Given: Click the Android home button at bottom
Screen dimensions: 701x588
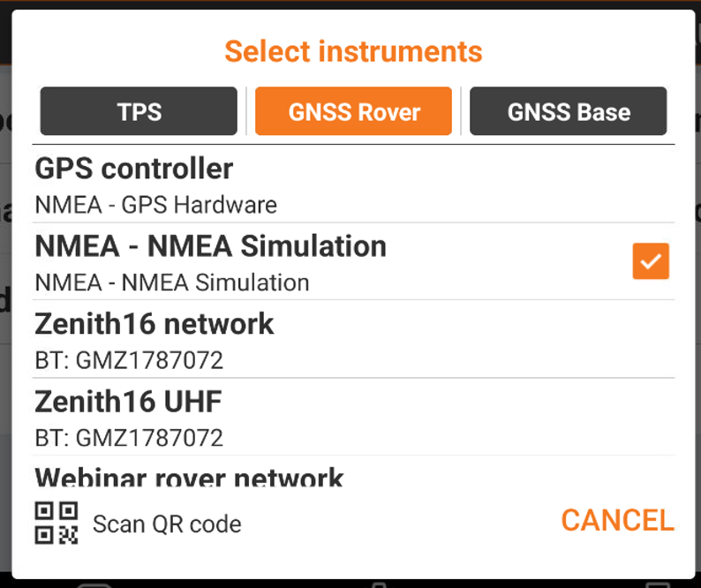Looking at the screenshot, I should tap(380, 584).
